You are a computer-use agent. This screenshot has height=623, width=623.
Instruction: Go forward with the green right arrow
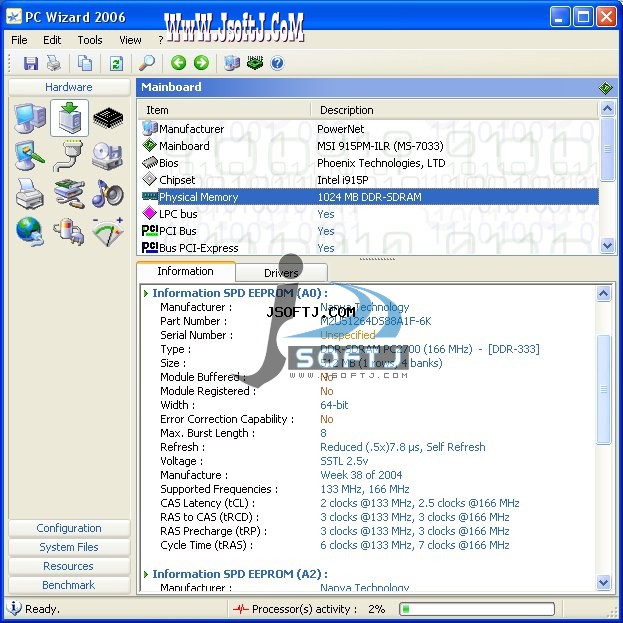click(201, 63)
